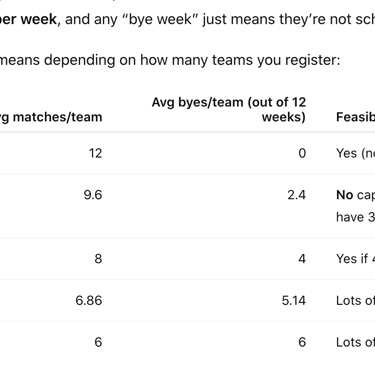Image resolution: width=375 pixels, height=366 pixels.
Task: Click the cell showing 12 matches per team
Action: coord(95,153)
